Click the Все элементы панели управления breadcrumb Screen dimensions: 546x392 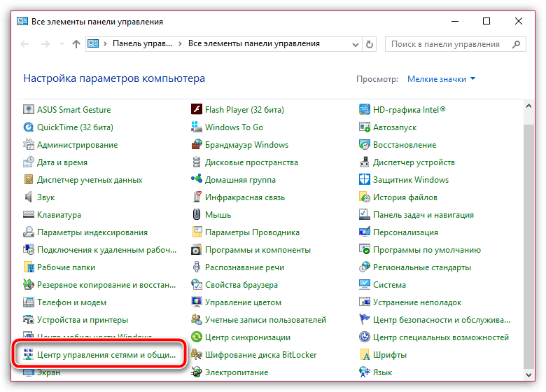pyautogui.click(x=254, y=43)
